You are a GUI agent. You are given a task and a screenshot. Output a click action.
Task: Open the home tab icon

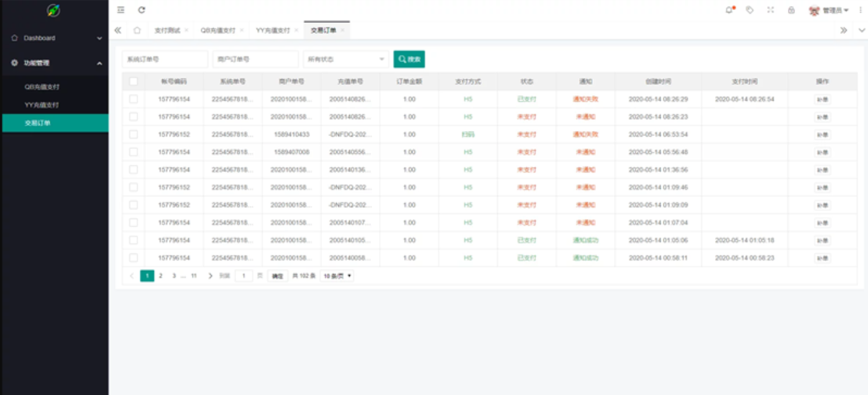coord(137,30)
